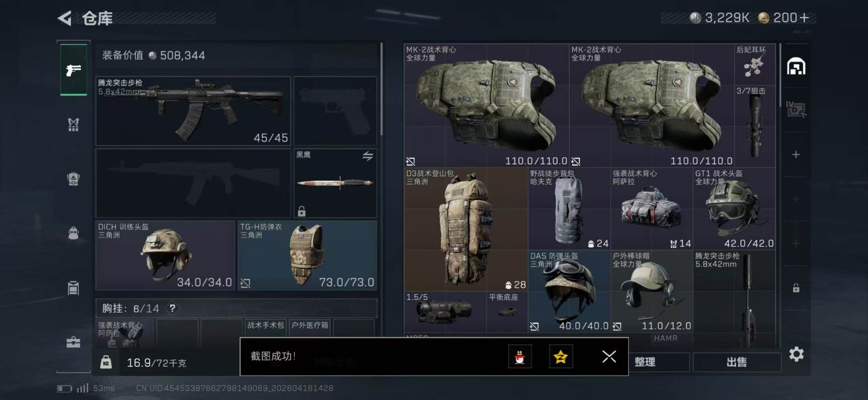Image resolution: width=868 pixels, height=400 pixels.
Task: Dismiss the 截图成功 notification
Action: click(x=609, y=356)
